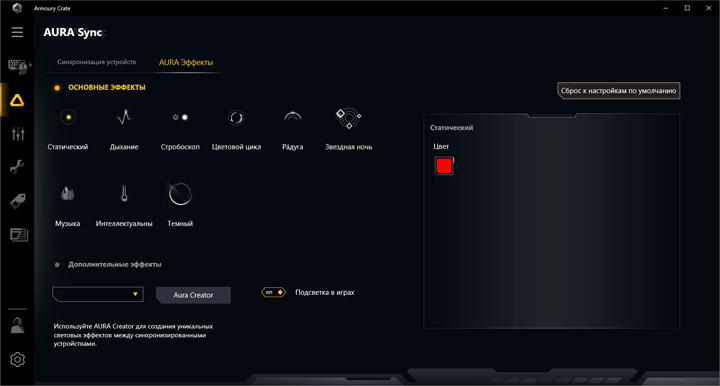Maximize the Armoury Crate window
The height and width of the screenshot is (386, 720).
click(687, 8)
